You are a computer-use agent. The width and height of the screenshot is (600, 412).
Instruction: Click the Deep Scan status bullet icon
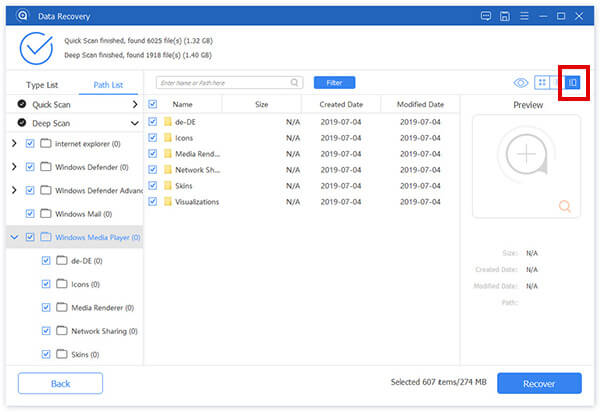click(x=22, y=122)
